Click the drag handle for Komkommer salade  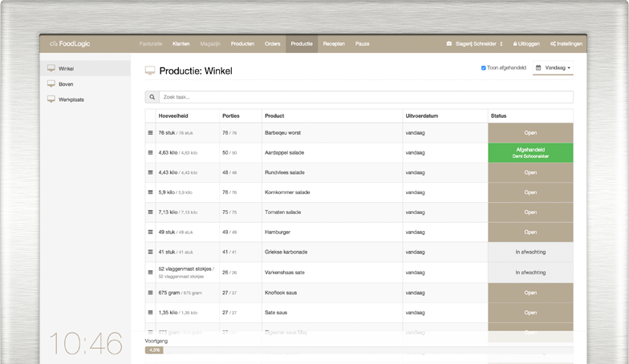tap(151, 192)
